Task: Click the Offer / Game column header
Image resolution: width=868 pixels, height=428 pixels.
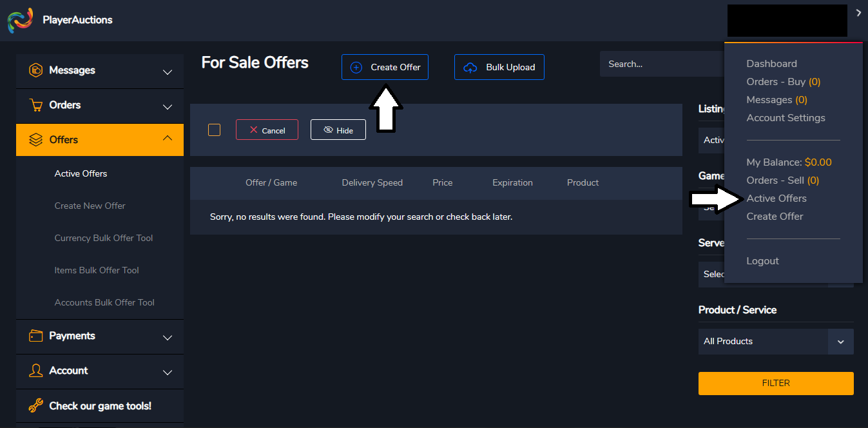Action: point(271,183)
